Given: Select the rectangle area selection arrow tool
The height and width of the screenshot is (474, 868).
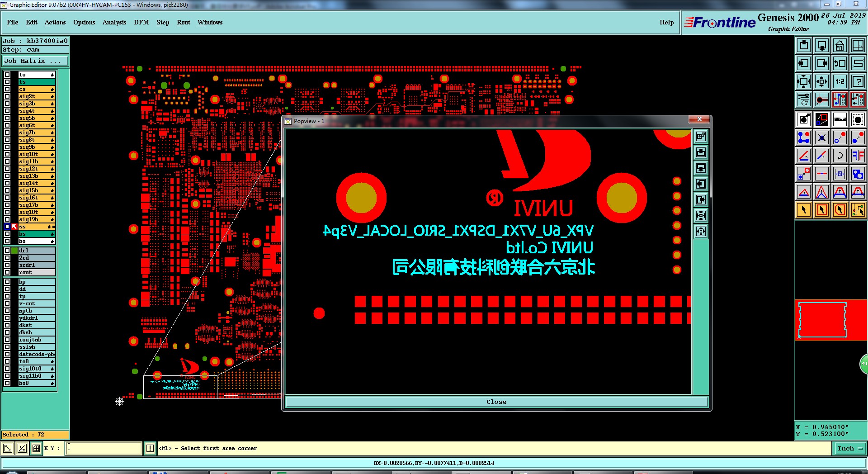Looking at the screenshot, I should click(822, 210).
